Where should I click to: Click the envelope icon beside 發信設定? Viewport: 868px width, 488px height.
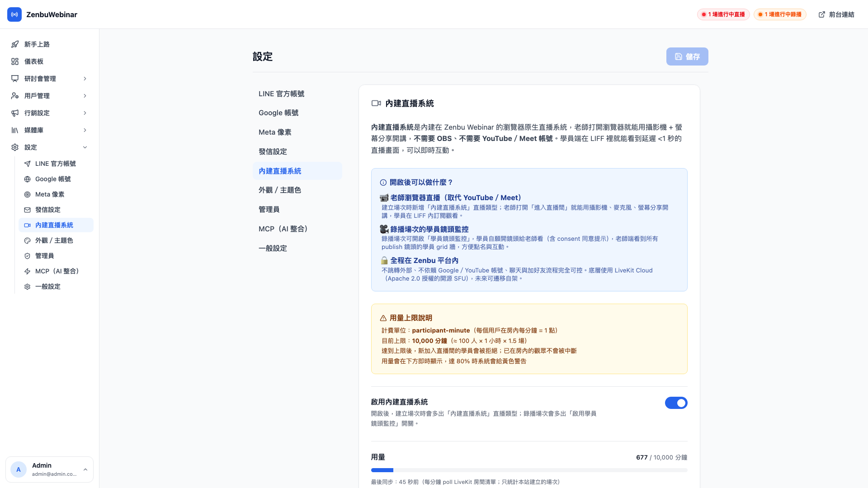click(x=27, y=210)
